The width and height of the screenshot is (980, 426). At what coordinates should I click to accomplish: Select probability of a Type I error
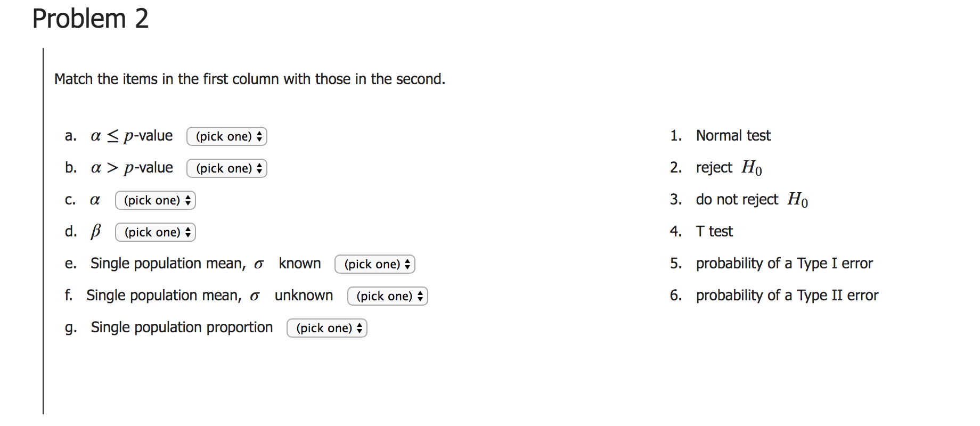pos(785,263)
